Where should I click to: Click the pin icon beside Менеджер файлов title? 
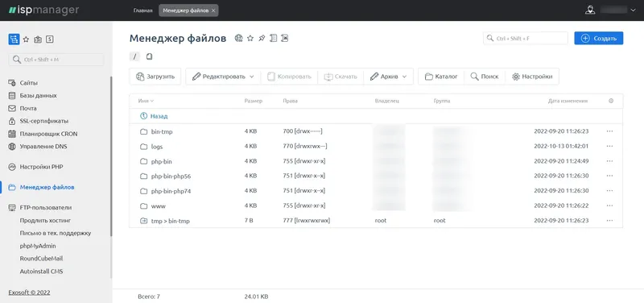[x=262, y=38]
